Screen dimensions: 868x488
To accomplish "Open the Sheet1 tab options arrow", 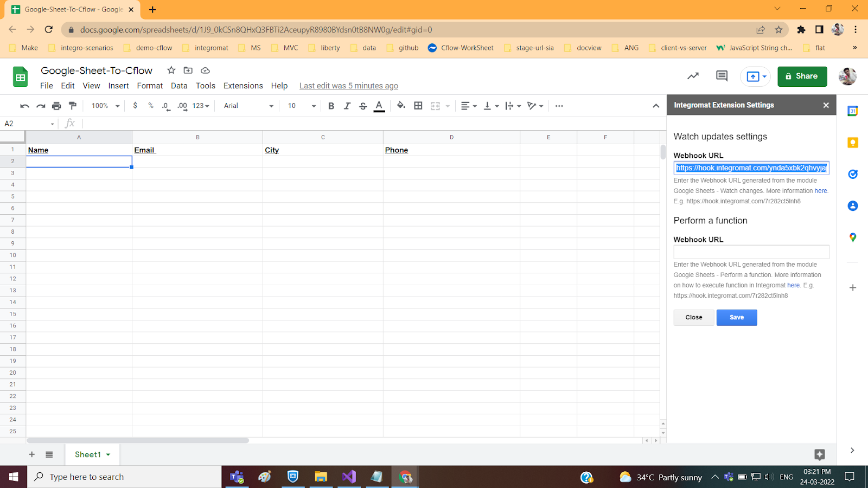I will click(x=108, y=454).
